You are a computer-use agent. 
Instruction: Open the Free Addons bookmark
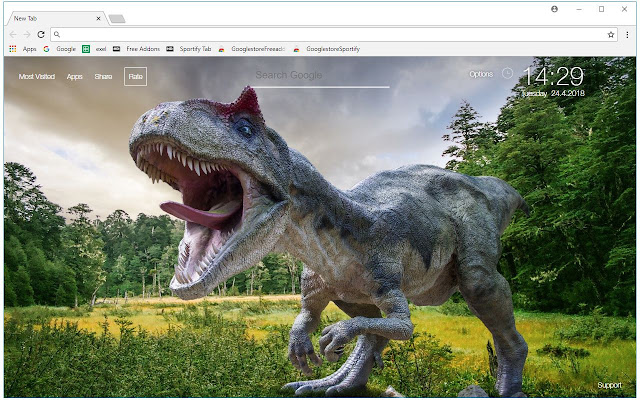pyautogui.click(x=137, y=49)
